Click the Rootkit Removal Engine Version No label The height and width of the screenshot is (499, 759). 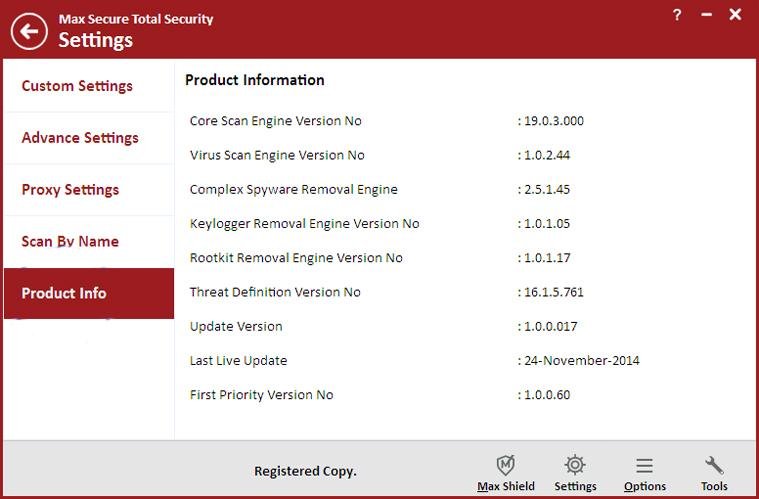(x=296, y=258)
